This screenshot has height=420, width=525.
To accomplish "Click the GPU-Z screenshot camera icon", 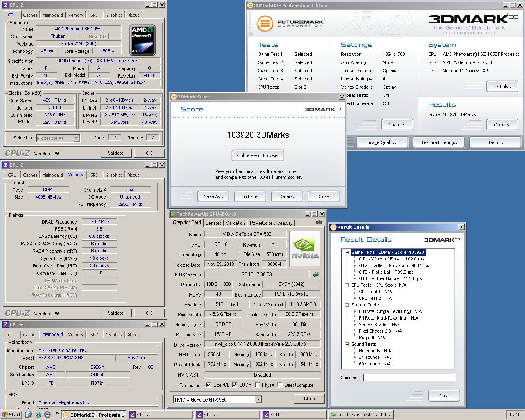I will click(319, 222).
